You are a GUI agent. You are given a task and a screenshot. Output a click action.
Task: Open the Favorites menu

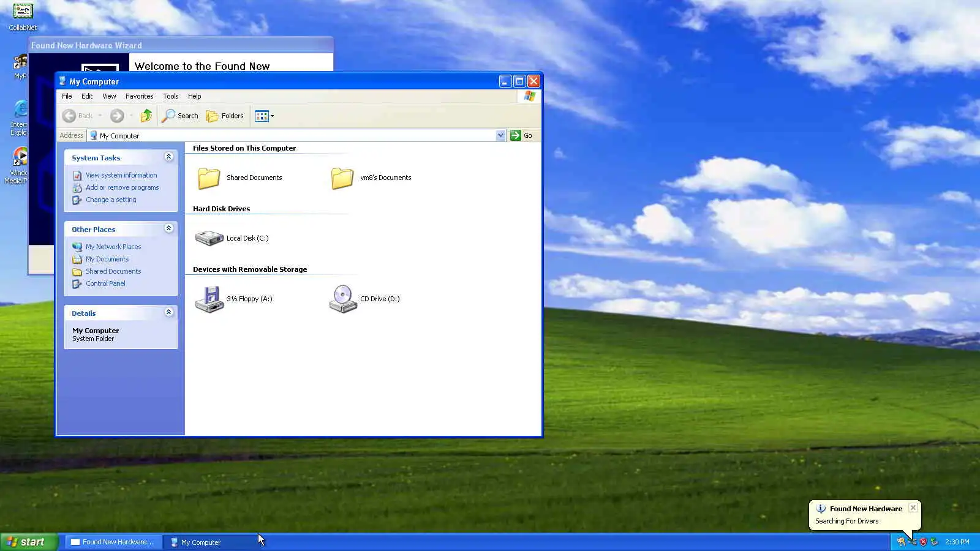click(x=139, y=96)
